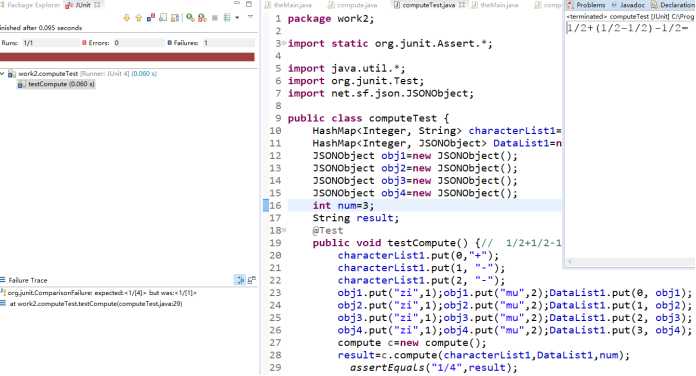
Task: Click import net.sf.json.JSONObject line
Action: [381, 94]
